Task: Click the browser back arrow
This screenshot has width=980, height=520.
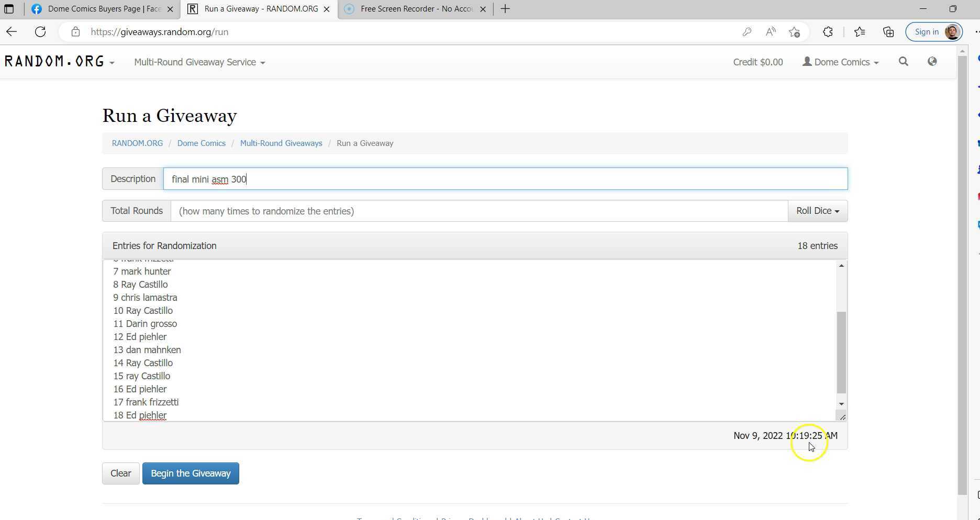Action: tap(12, 32)
